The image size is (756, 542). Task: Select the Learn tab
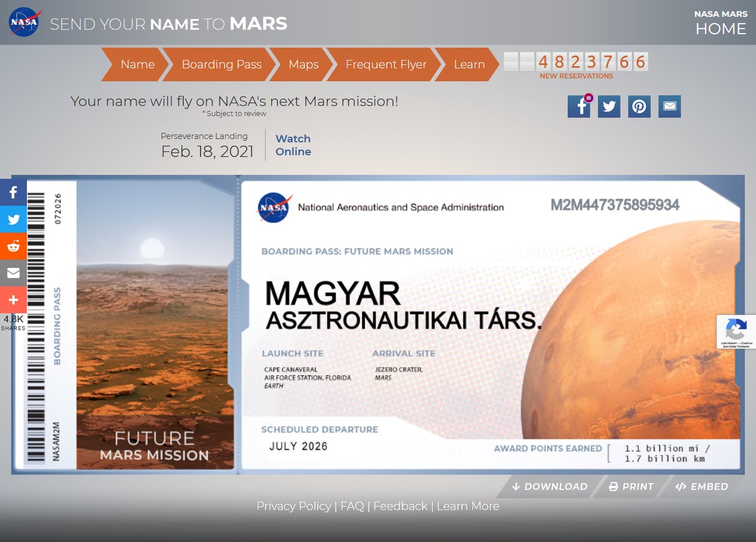pos(469,64)
